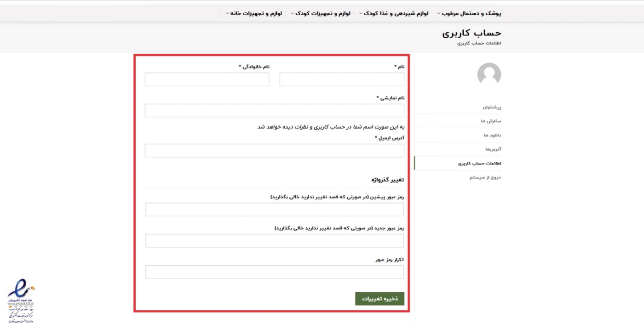Screen dimensions: 644x323
Task: Focus the رمز عبور جدید password field
Action: tap(274, 241)
